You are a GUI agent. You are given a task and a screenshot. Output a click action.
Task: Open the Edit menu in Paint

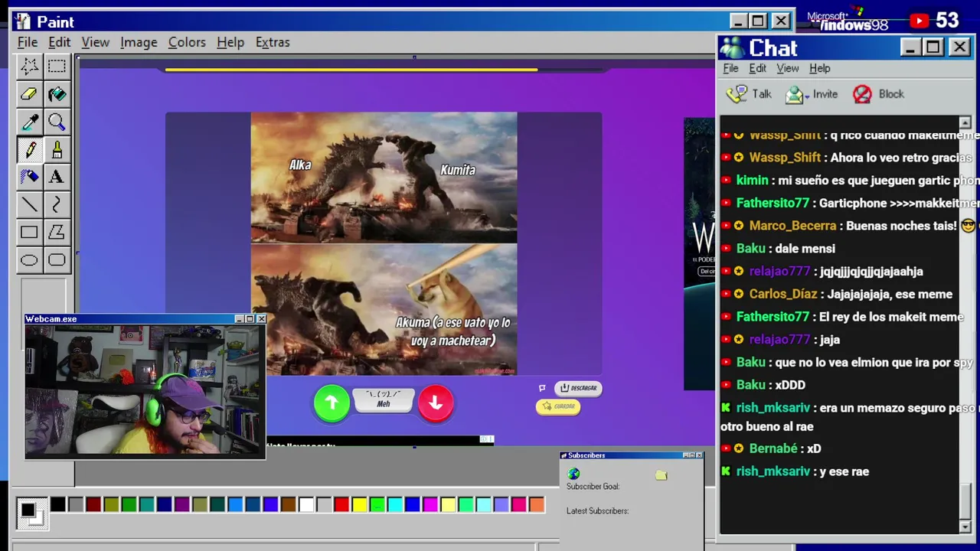[x=59, y=42]
